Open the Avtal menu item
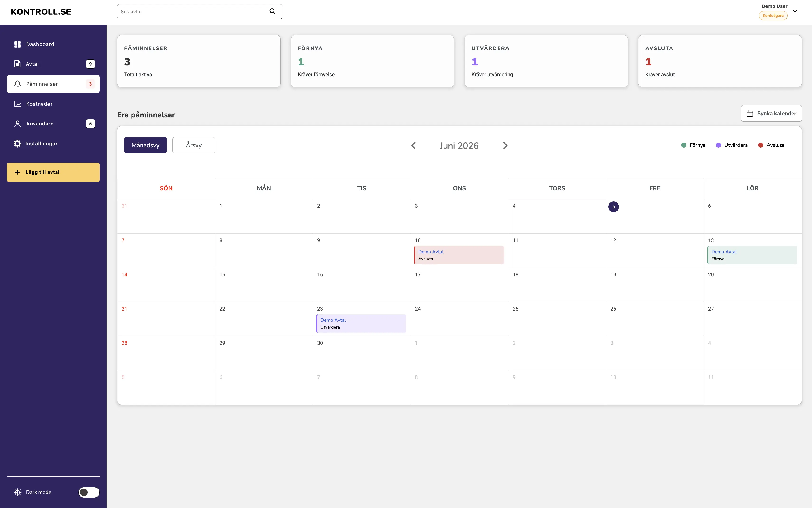Image resolution: width=812 pixels, height=508 pixels. pos(53,64)
